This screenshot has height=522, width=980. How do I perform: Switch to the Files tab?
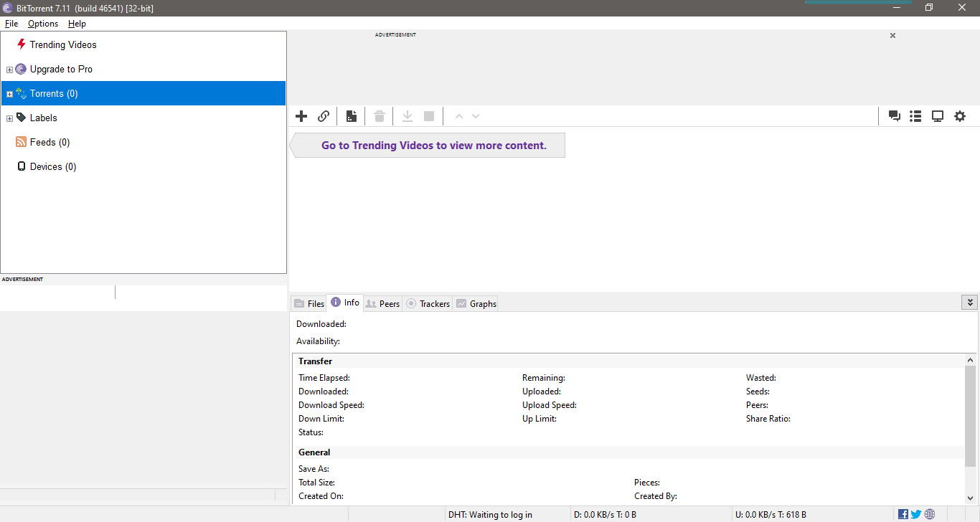(x=308, y=303)
